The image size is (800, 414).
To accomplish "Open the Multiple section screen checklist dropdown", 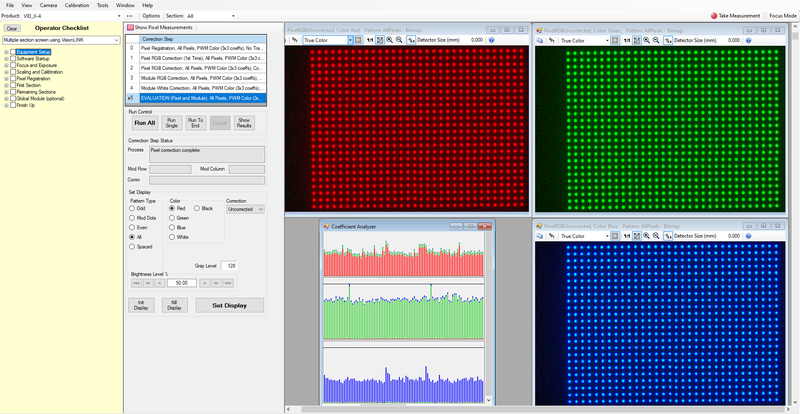I will click(61, 40).
